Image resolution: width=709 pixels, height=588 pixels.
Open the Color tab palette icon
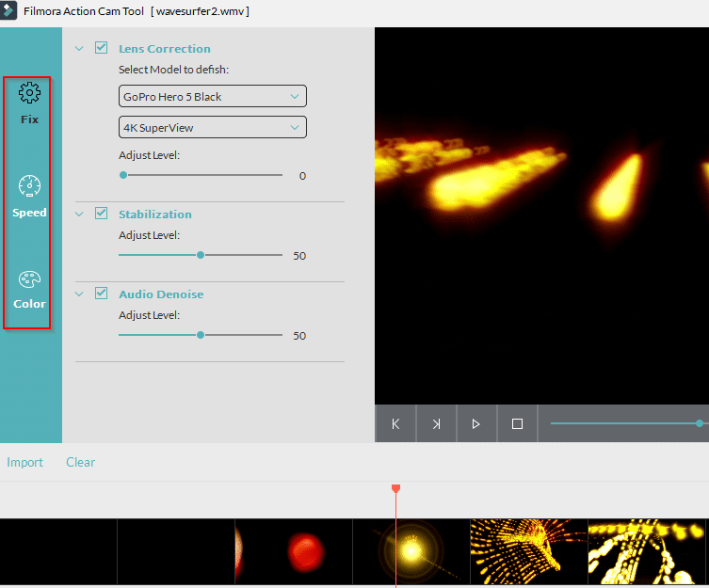[29, 279]
